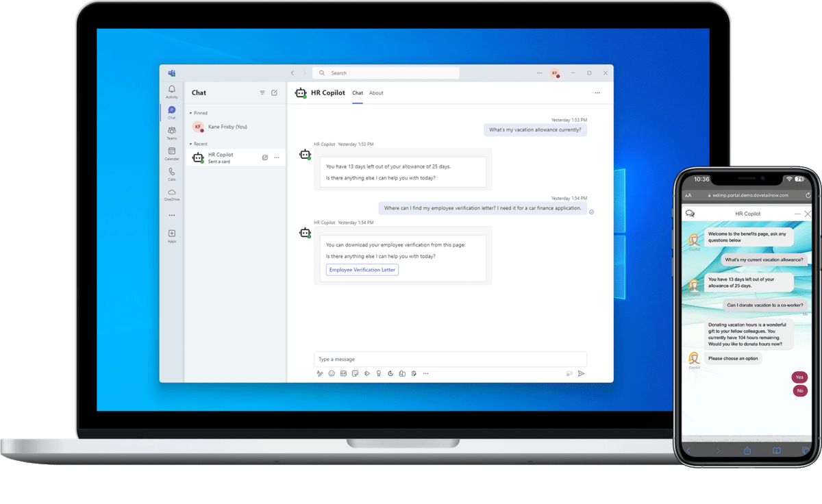Open Calls from the sidebar
This screenshot has width=822, height=504.
click(x=171, y=173)
